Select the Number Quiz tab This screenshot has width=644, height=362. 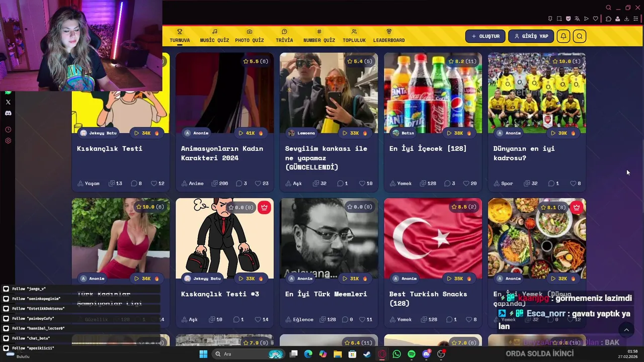pyautogui.click(x=319, y=36)
